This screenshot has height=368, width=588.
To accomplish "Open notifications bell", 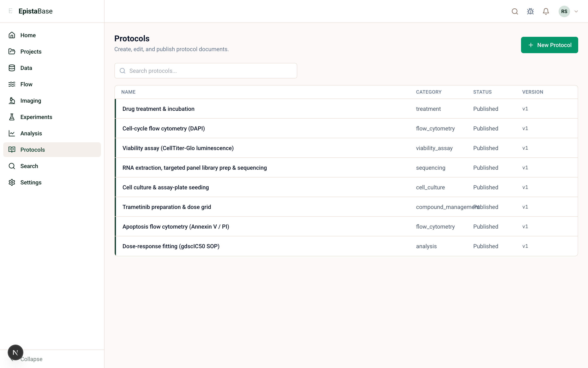I will tap(546, 11).
